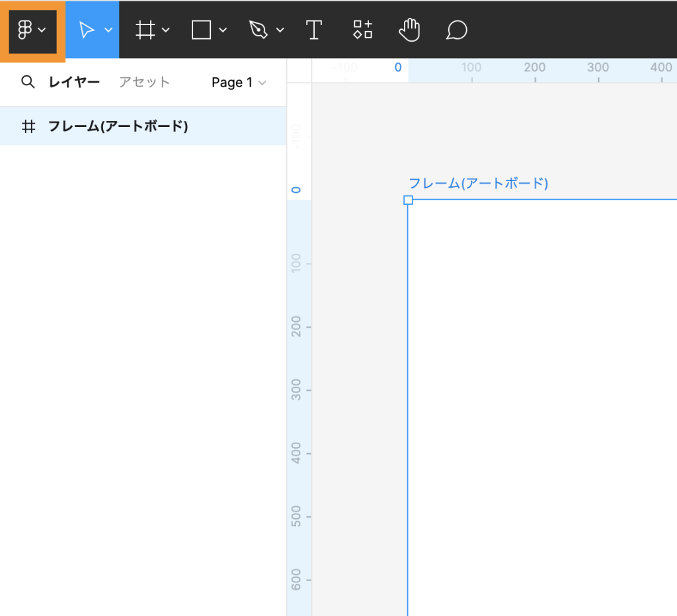Select the Frame tool
The width and height of the screenshot is (677, 616).
tap(145, 30)
